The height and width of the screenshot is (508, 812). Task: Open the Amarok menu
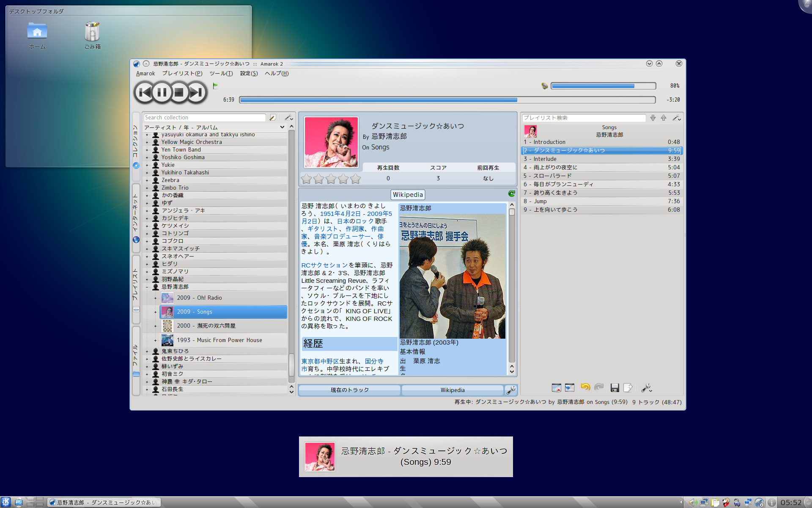(x=145, y=73)
